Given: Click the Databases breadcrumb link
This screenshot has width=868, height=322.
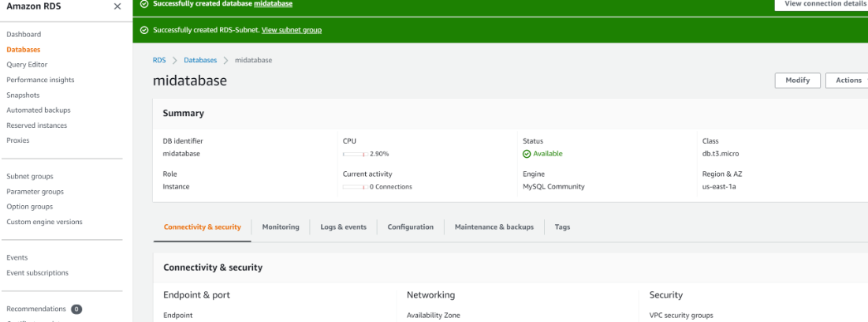Looking at the screenshot, I should point(200,61).
